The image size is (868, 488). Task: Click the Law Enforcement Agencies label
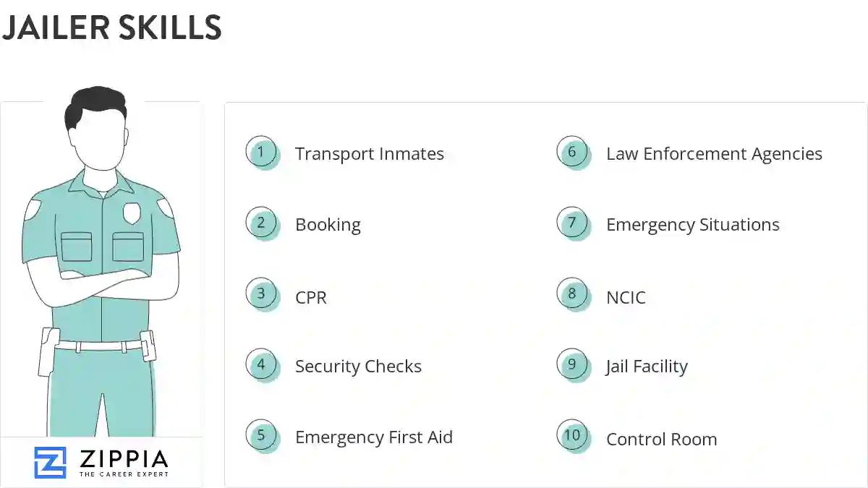click(x=714, y=154)
